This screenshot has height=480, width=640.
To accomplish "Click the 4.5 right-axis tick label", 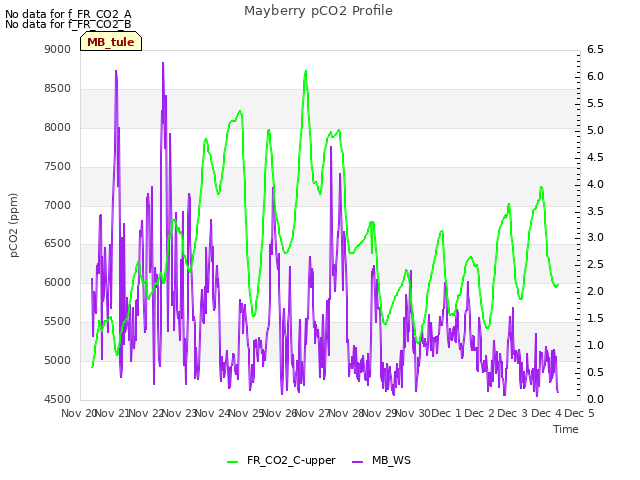I will 595,157.
